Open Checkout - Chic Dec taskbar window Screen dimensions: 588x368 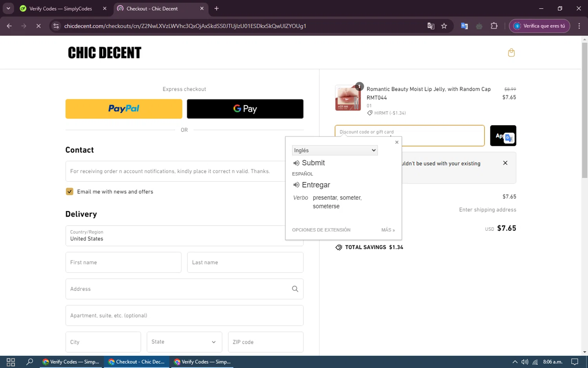click(x=137, y=362)
